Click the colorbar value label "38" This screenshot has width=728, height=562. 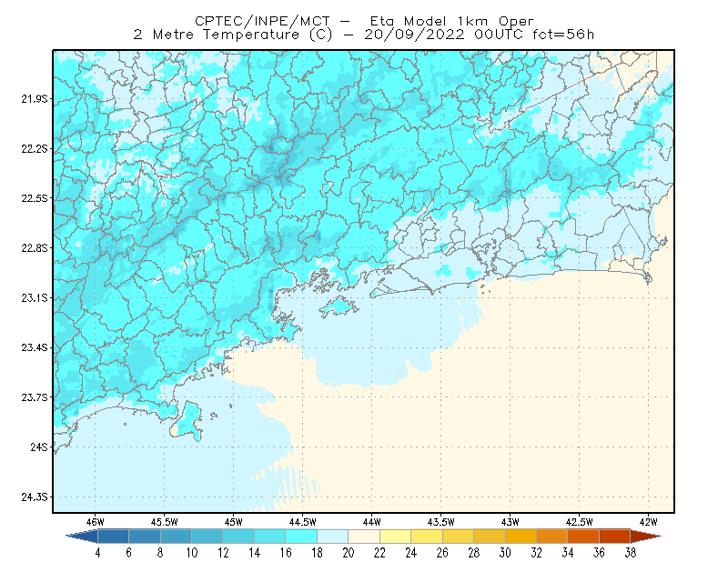point(631,553)
